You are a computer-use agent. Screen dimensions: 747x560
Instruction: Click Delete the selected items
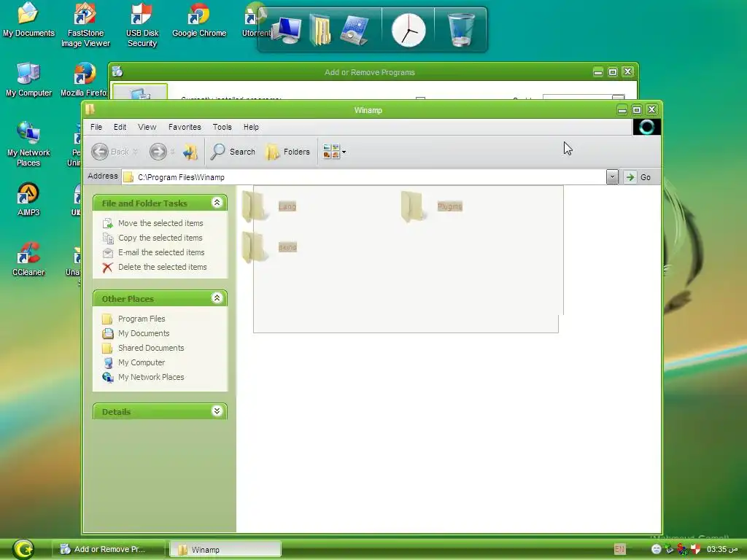[163, 267]
